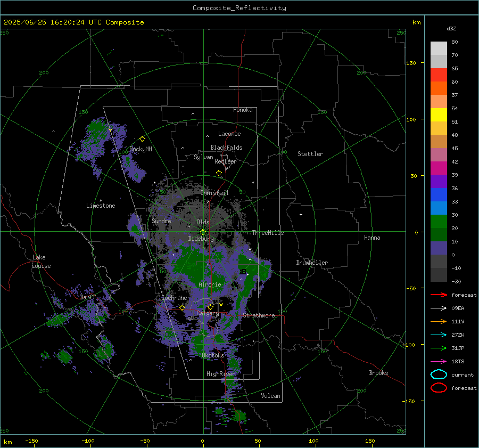Click the Okotoks city label

pyautogui.click(x=213, y=355)
